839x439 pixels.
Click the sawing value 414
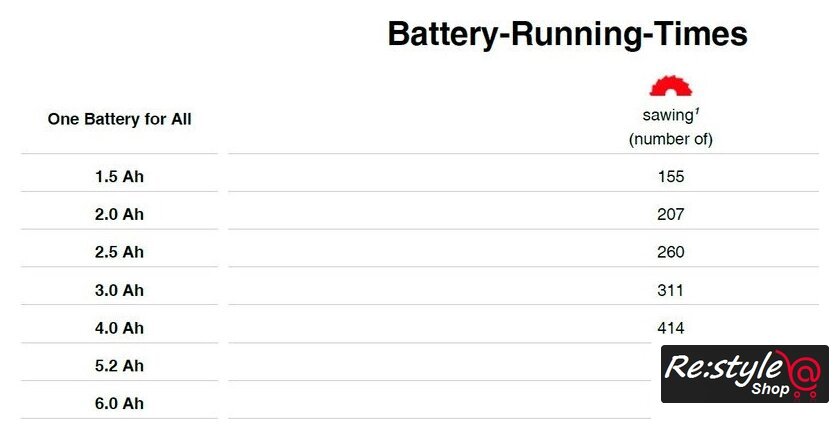click(670, 328)
